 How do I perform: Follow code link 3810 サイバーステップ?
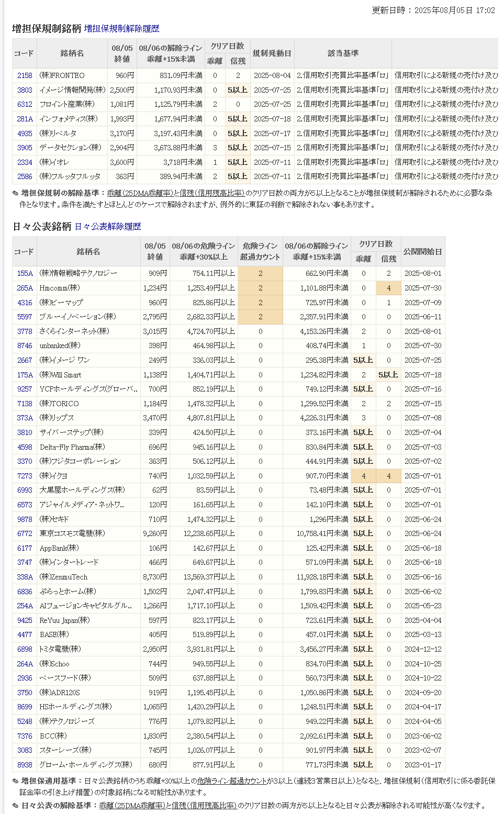25,432
